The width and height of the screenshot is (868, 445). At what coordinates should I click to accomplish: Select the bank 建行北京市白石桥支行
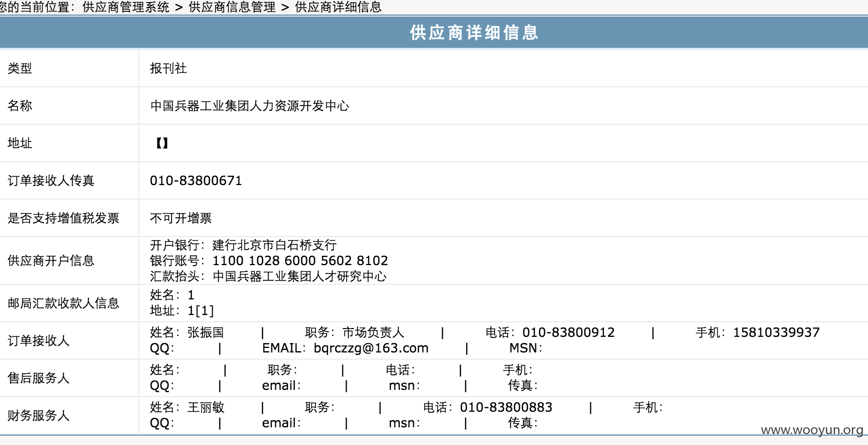click(x=274, y=245)
